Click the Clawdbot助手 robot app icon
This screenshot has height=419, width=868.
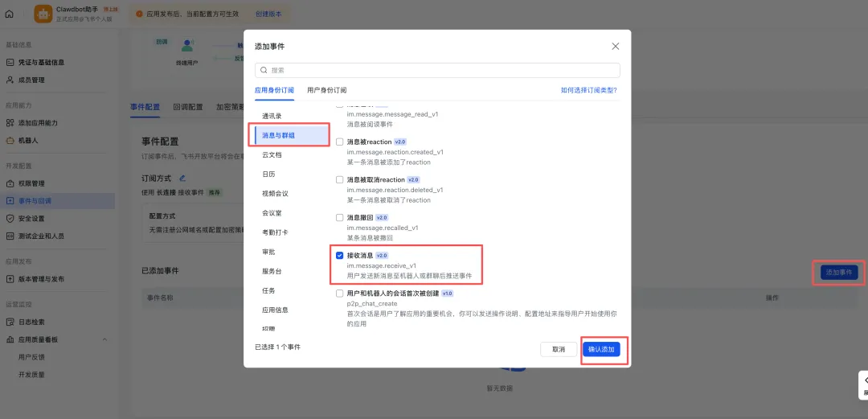pos(43,14)
